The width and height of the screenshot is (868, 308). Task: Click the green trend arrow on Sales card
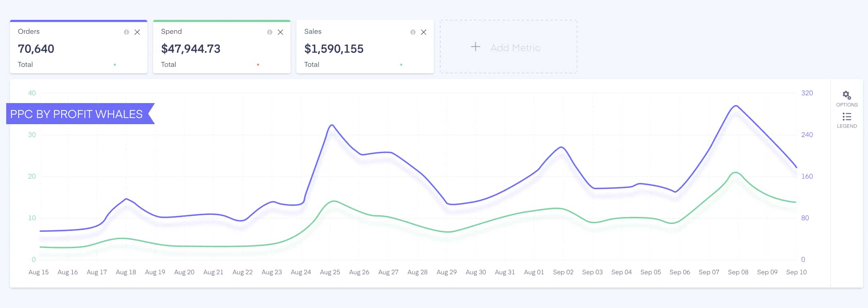(x=401, y=65)
